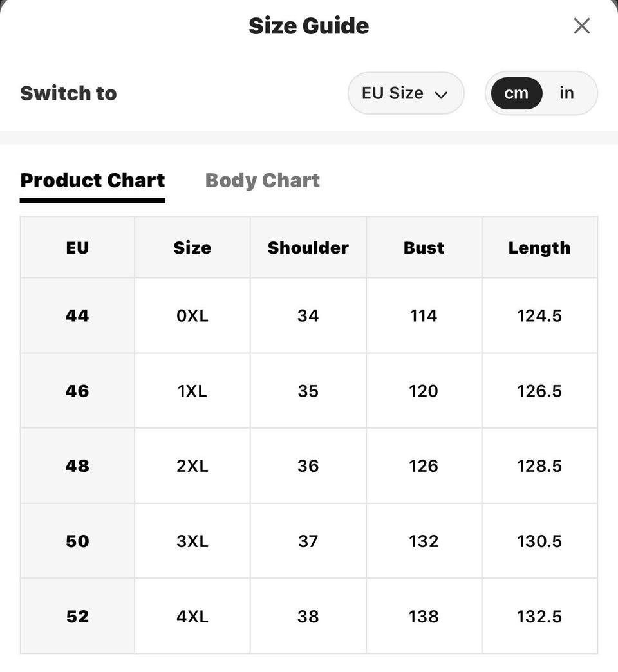Click the Size Guide title text
618x672 pixels.
click(308, 26)
